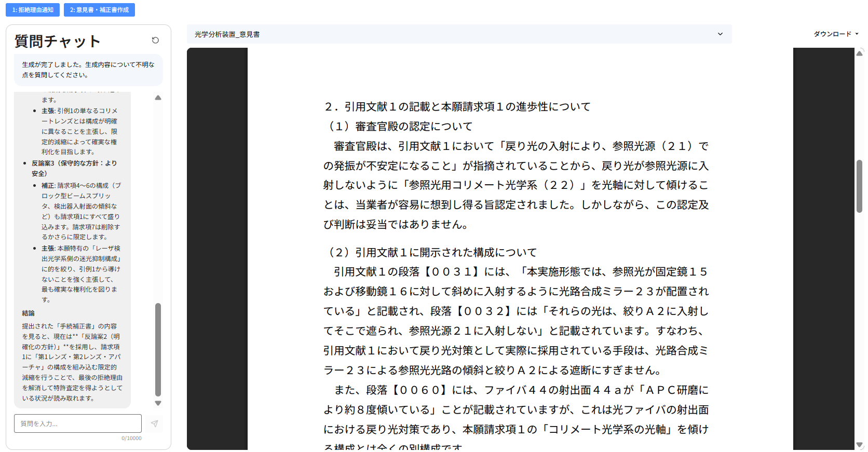
Task: Click chat panel scroll-down arrow
Action: [158, 403]
